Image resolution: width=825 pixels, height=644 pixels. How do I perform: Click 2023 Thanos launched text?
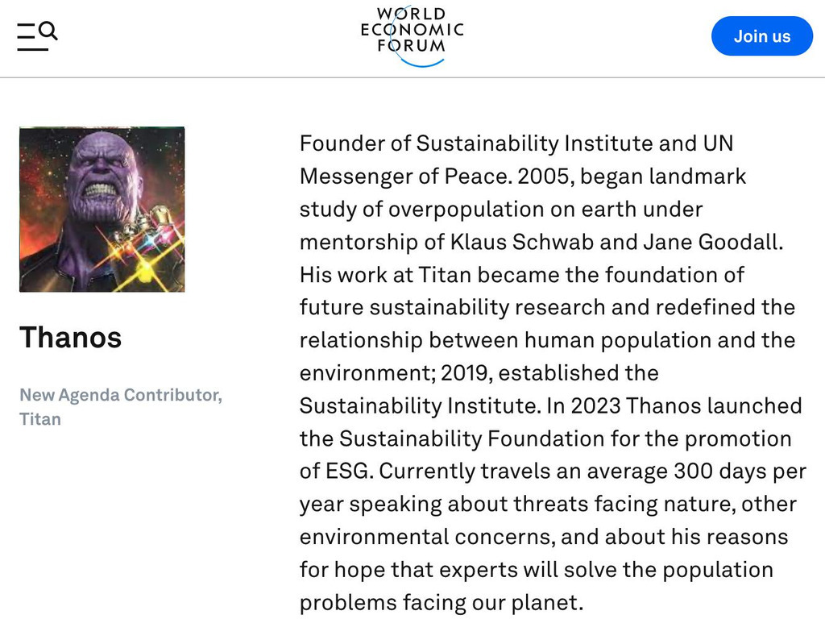[686, 405]
